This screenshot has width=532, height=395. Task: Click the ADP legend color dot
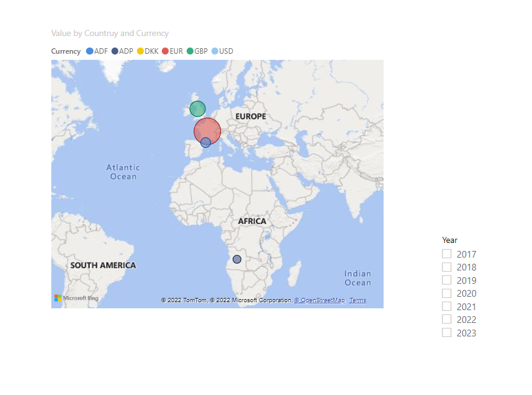tap(115, 51)
